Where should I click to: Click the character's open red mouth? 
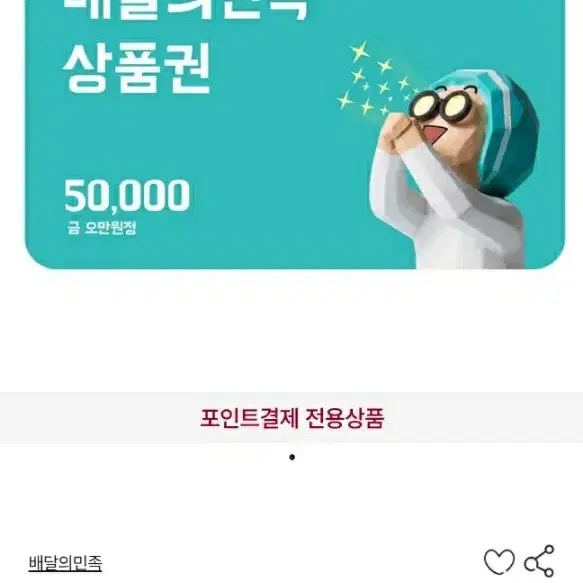click(434, 134)
